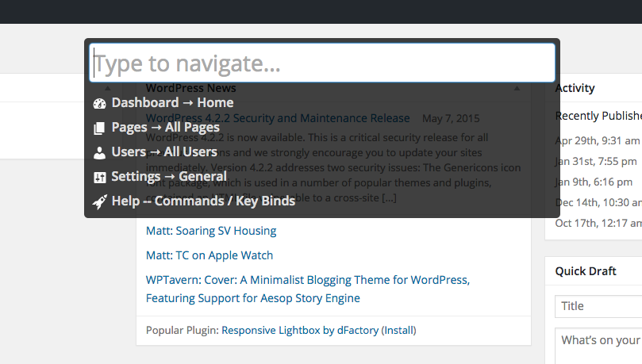Click the Recently Published label
The width and height of the screenshot is (642, 364).
pyautogui.click(x=598, y=116)
